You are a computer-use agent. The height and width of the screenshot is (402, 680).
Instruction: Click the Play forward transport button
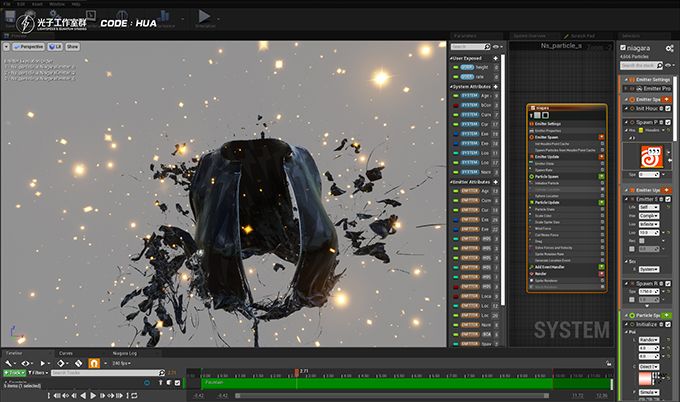tap(93, 396)
